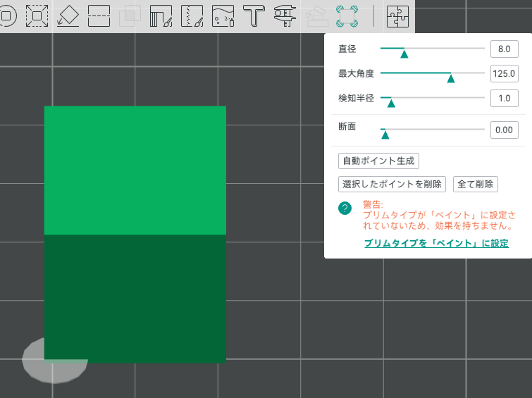The width and height of the screenshot is (532, 398).
Task: Click the 直径 label
Action: (347, 49)
